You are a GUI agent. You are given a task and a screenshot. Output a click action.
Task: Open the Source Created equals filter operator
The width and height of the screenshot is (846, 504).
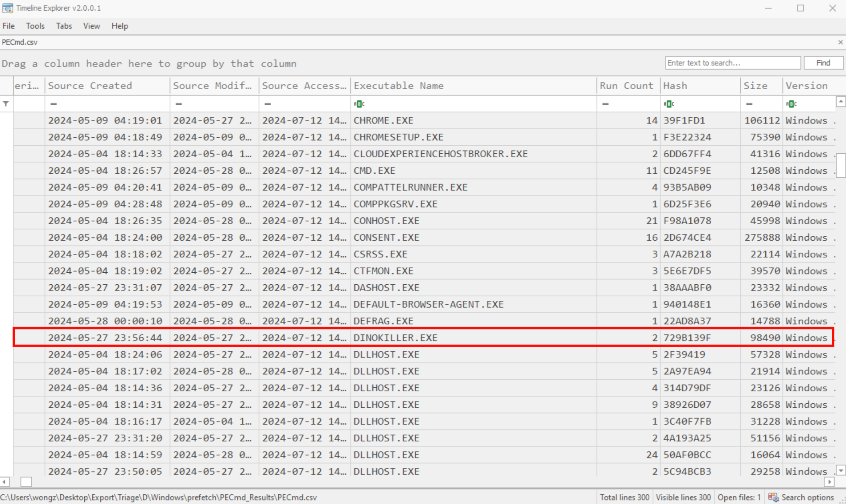54,104
